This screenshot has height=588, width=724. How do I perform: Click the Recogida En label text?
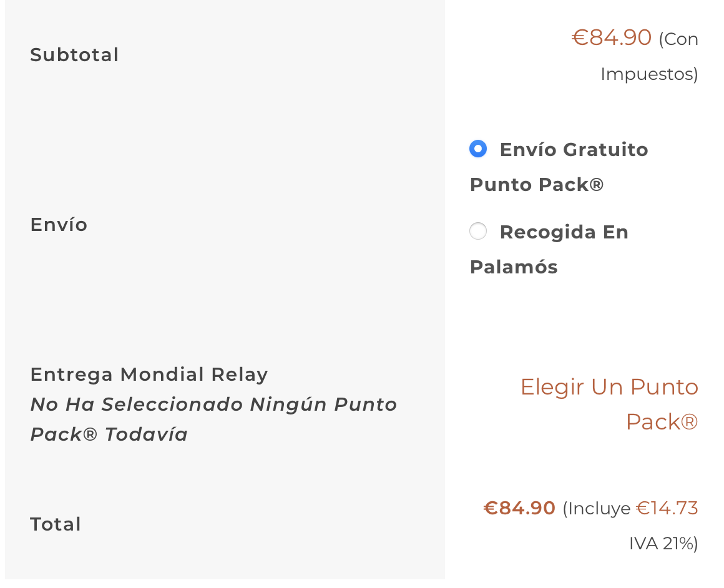click(x=564, y=232)
